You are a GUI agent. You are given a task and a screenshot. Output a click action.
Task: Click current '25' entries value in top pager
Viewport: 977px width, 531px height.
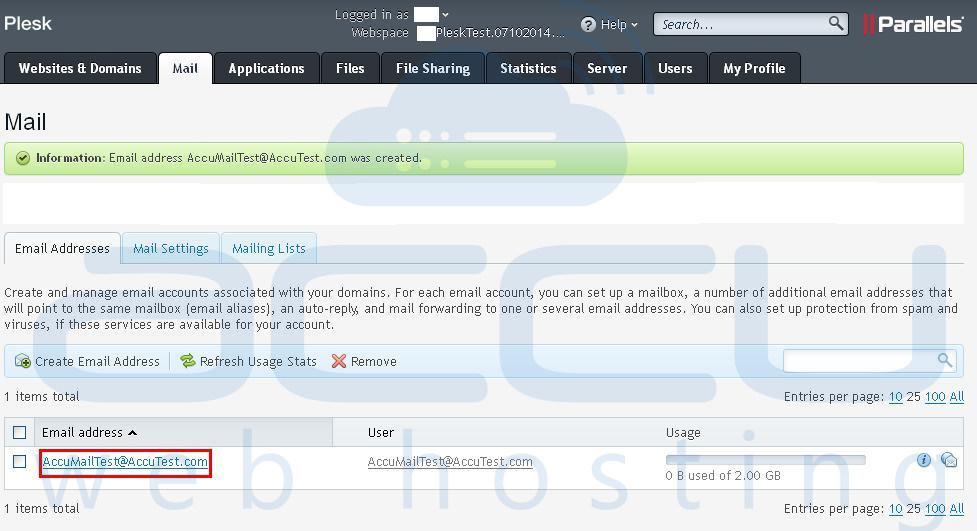coord(913,396)
